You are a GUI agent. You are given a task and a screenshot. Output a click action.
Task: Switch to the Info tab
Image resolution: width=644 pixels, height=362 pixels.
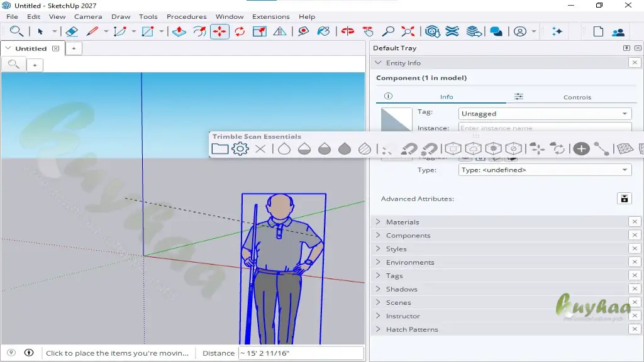(x=447, y=97)
